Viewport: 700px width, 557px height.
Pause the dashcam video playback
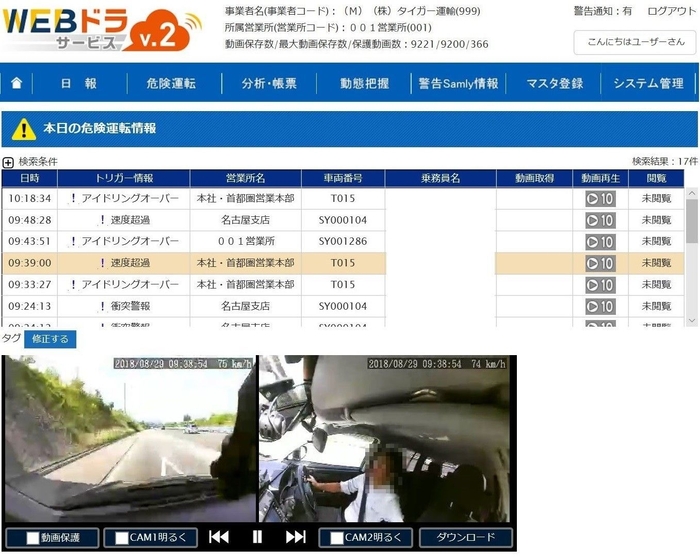click(257, 537)
